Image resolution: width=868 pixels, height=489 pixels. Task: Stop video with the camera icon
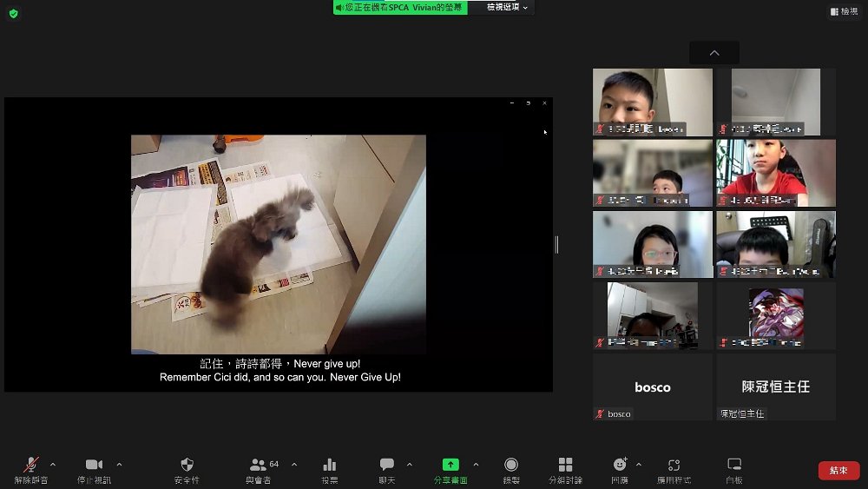(94, 466)
